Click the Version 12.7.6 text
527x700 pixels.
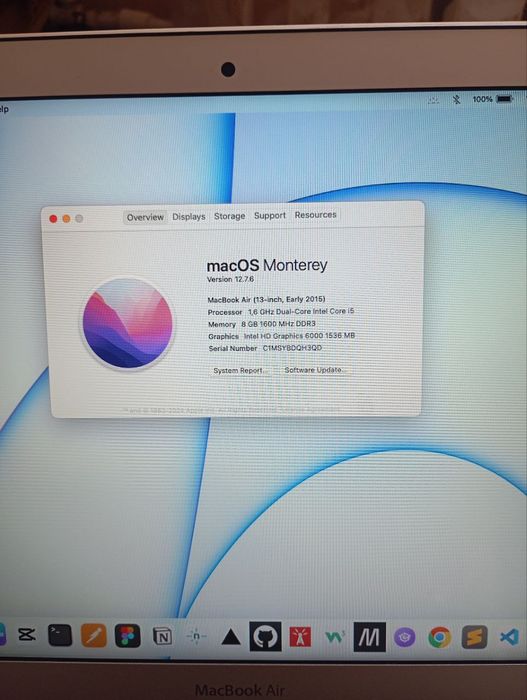click(230, 279)
